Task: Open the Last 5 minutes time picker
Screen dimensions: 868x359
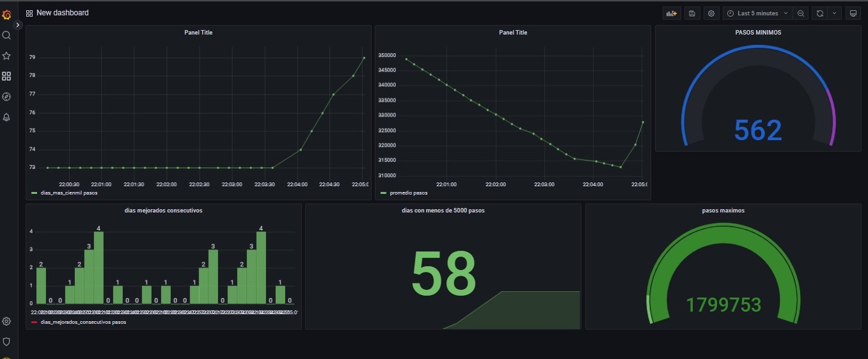Action: click(x=758, y=13)
